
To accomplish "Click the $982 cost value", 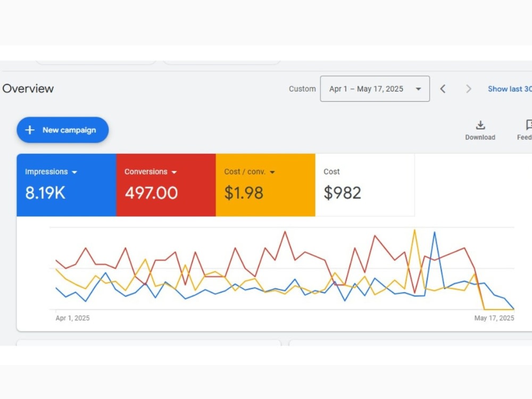I will [x=342, y=193].
